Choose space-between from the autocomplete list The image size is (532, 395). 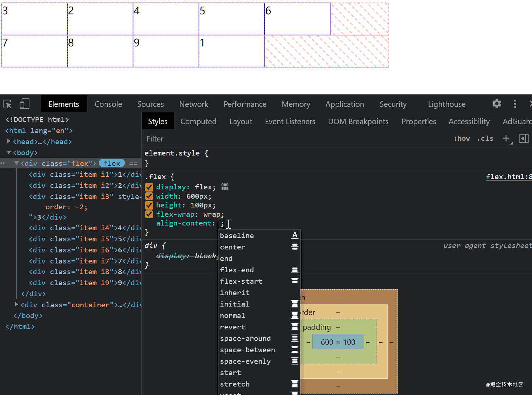(x=247, y=350)
